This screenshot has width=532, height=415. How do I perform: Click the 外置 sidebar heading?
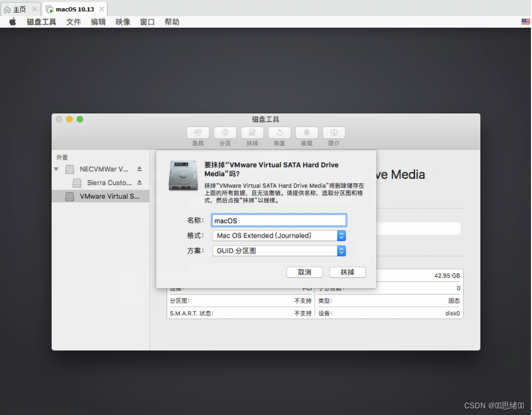pos(62,157)
